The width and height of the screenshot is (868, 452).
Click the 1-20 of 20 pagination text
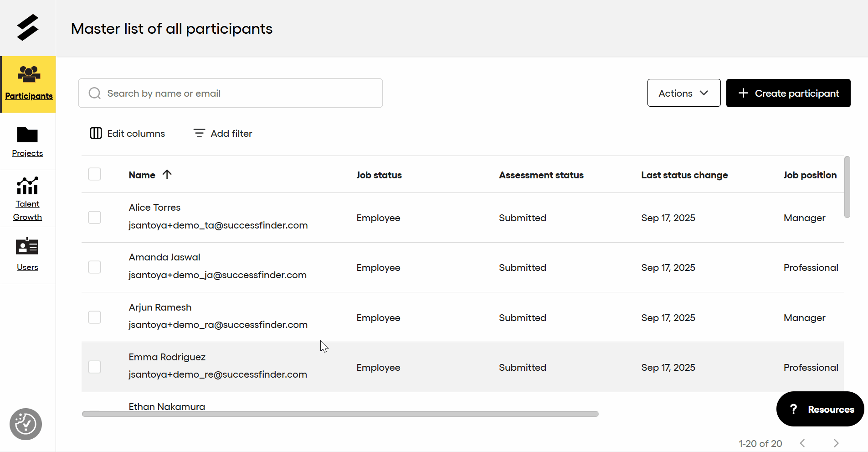(760, 443)
